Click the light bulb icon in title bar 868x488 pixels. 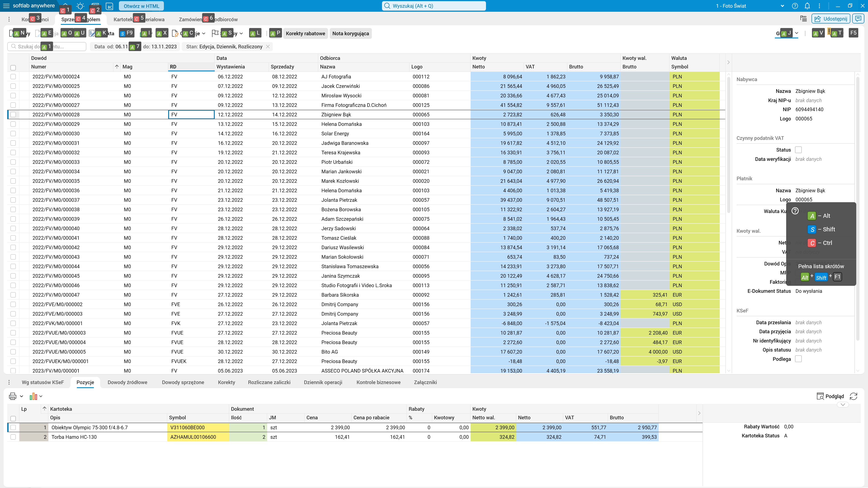[80, 6]
